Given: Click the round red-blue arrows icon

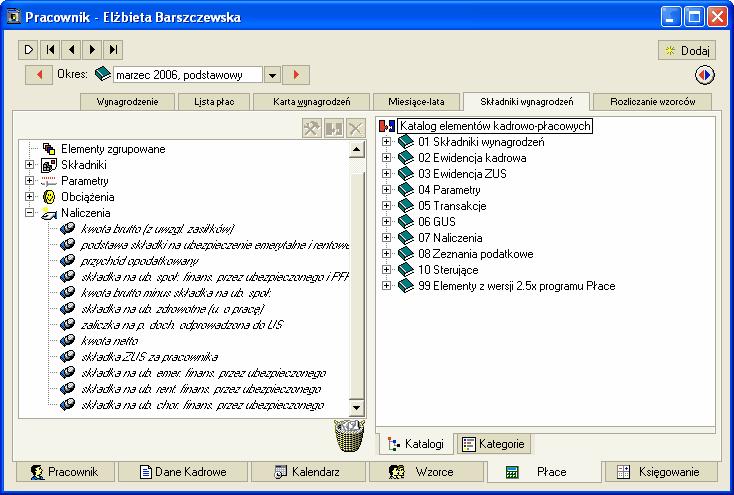Looking at the screenshot, I should [x=705, y=75].
